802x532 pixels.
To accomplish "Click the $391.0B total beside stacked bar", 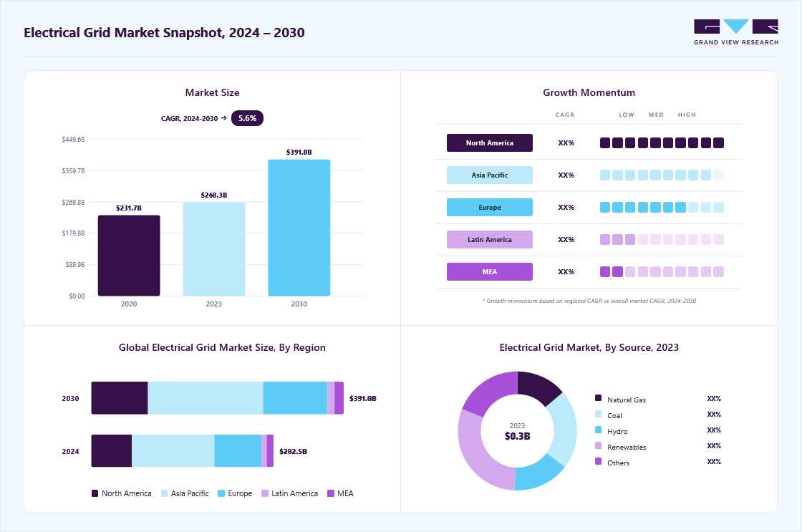I will pos(362,398).
